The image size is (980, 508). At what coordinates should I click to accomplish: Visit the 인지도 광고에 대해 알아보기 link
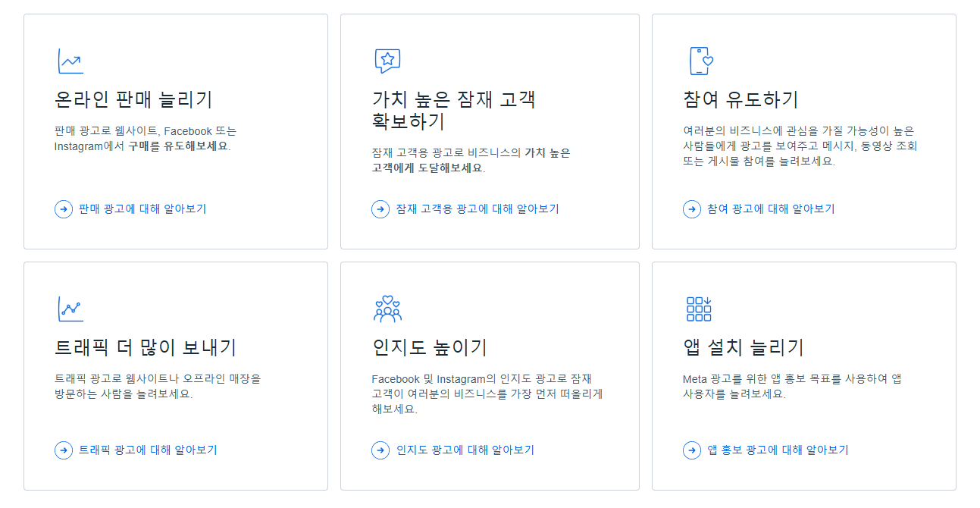pyautogui.click(x=465, y=450)
